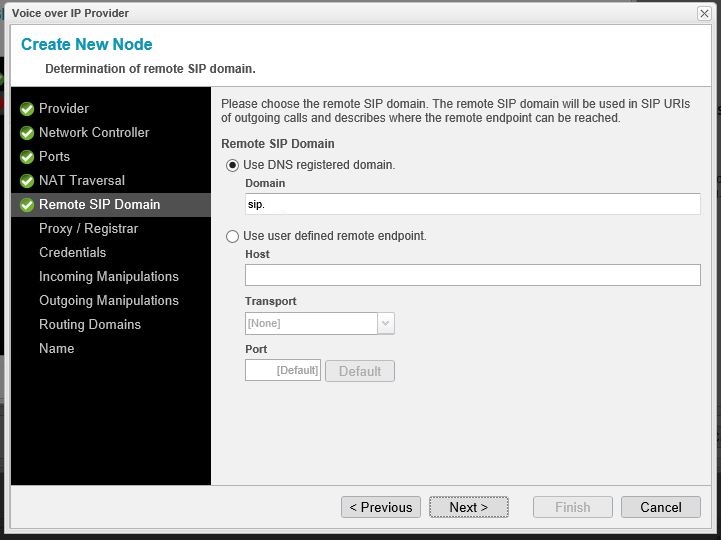Select Routing Domains in the sidebar

tap(90, 325)
